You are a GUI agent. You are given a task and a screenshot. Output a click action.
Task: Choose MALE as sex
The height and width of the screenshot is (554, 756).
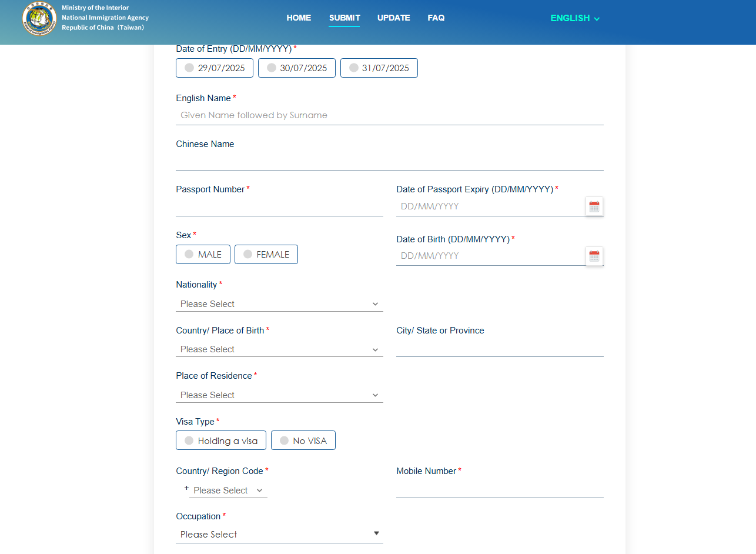(203, 255)
